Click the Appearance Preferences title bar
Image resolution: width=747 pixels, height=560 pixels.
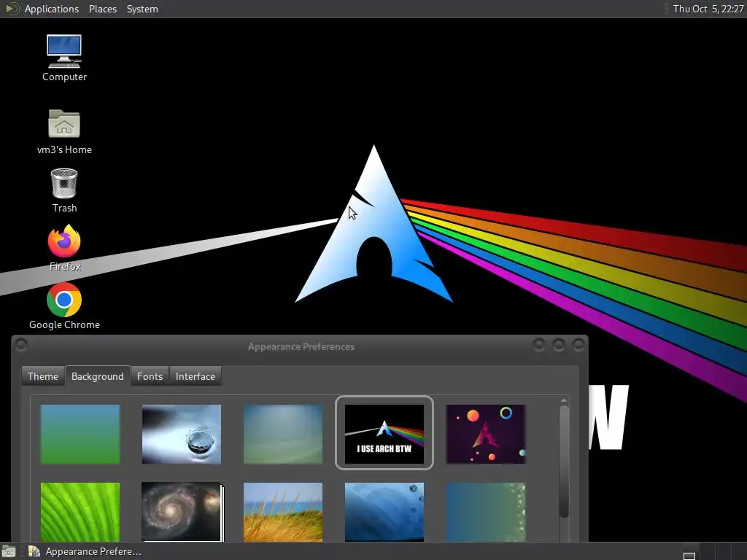[x=301, y=346]
